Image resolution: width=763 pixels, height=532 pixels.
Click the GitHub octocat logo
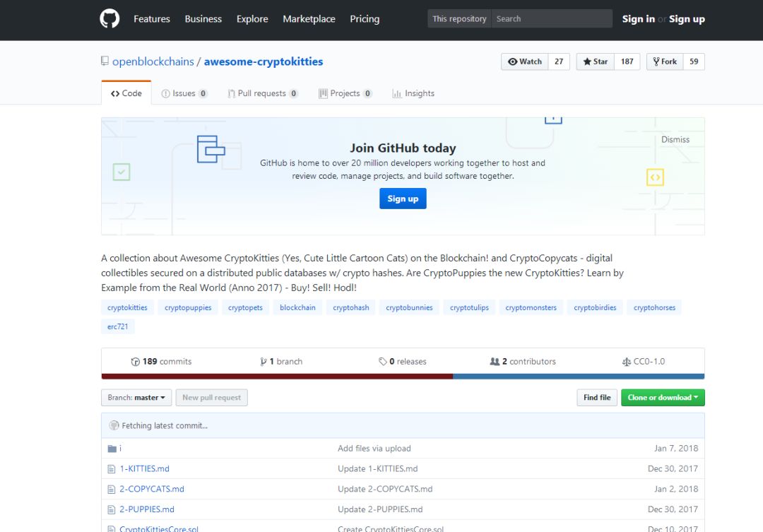pos(110,19)
